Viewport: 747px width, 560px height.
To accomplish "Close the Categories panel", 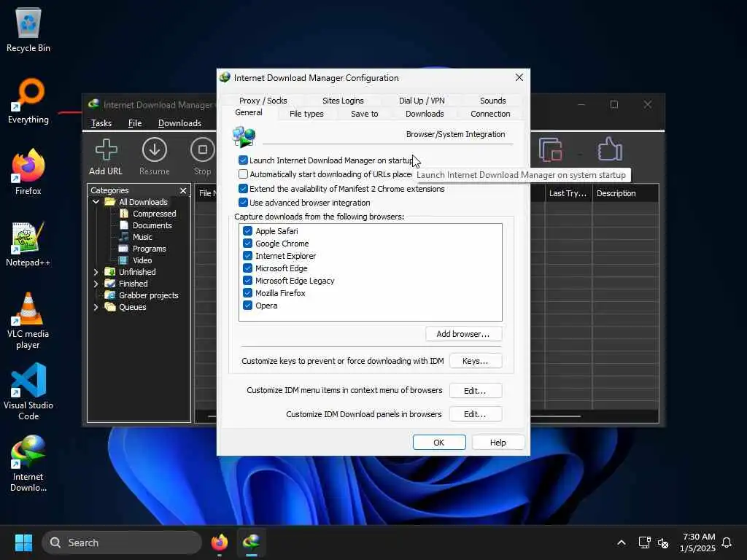I will pyautogui.click(x=183, y=190).
